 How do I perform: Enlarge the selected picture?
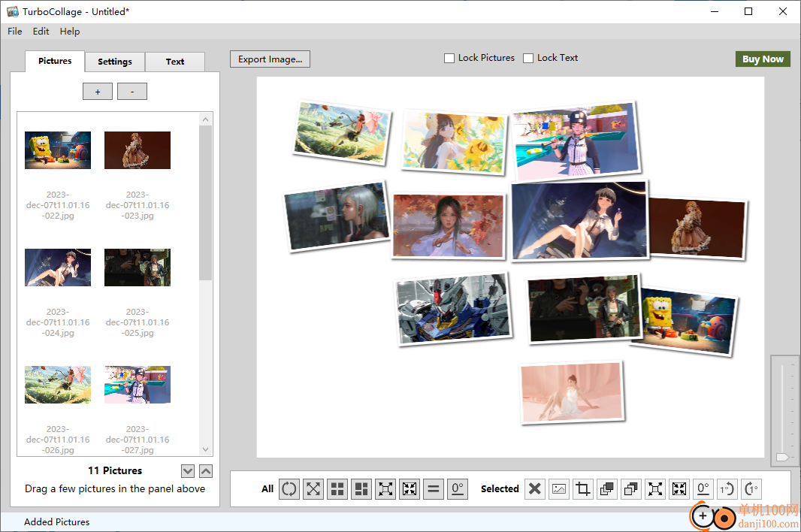pyautogui.click(x=655, y=489)
